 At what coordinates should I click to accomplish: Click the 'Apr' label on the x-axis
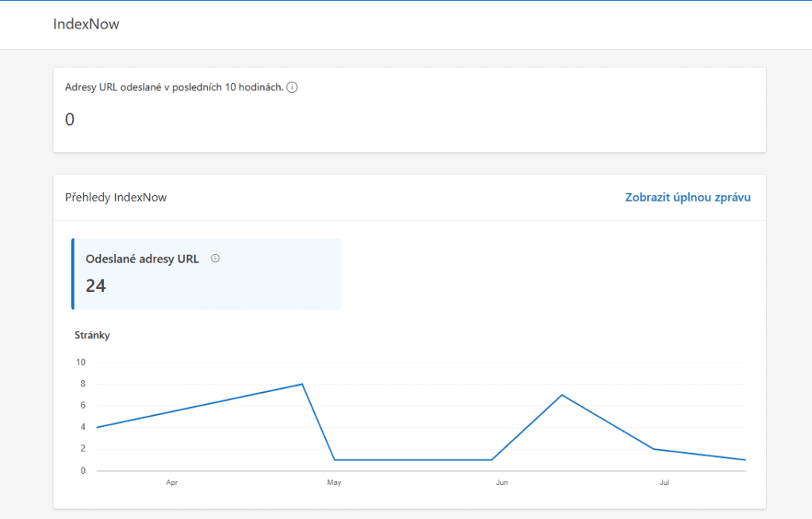(x=171, y=482)
